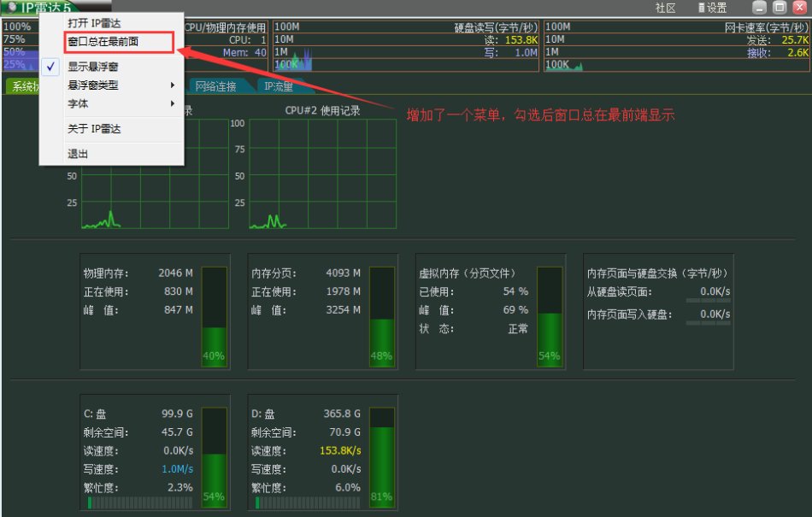The height and width of the screenshot is (517, 812).
Task: Click physical memory 40% usage bar
Action: pos(214,317)
